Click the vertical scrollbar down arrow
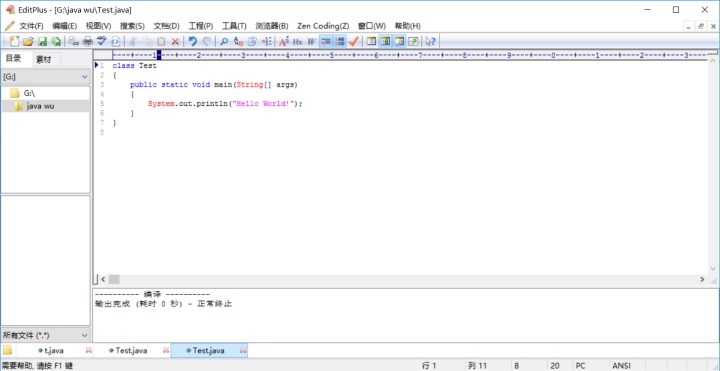This screenshot has height=371, width=720. tap(713, 269)
